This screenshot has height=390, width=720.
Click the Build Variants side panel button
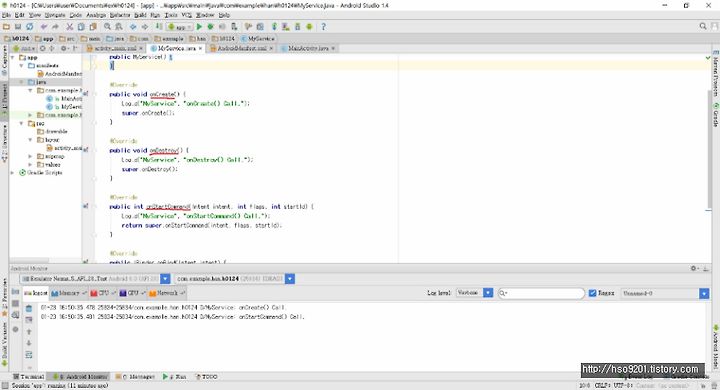pos(5,344)
